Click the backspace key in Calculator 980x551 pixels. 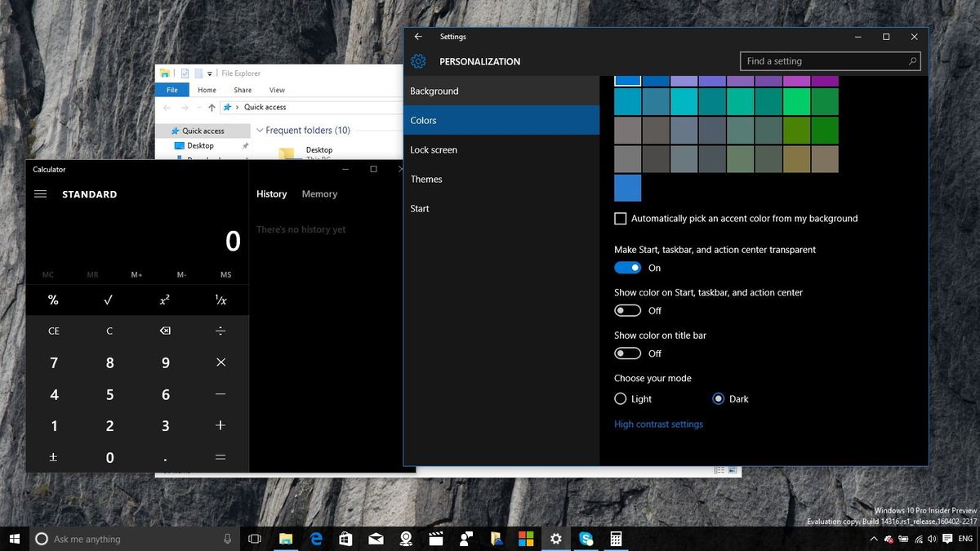point(164,331)
